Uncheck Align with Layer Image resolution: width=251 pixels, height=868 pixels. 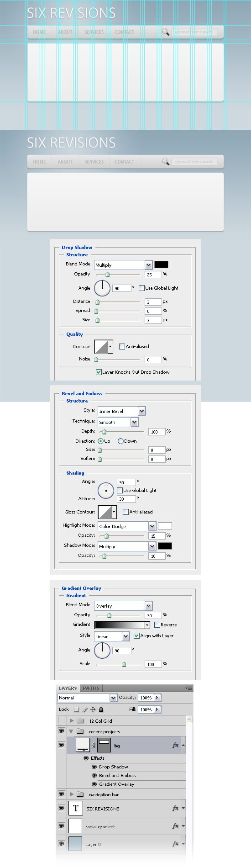pos(136,635)
